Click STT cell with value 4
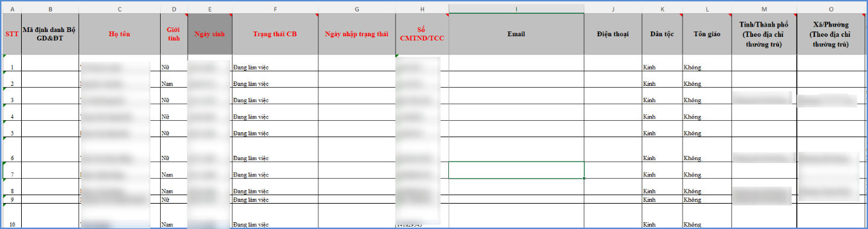The image size is (868, 229). [12, 112]
